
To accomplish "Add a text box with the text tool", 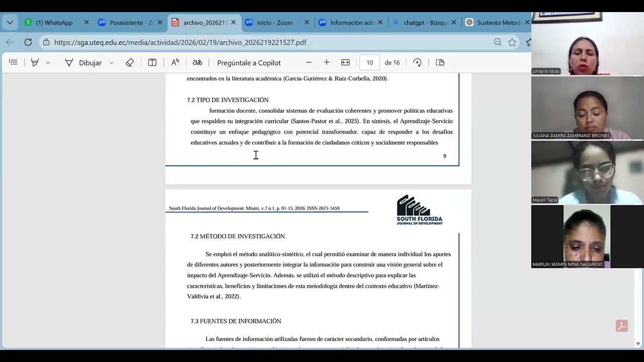I will tap(152, 62).
